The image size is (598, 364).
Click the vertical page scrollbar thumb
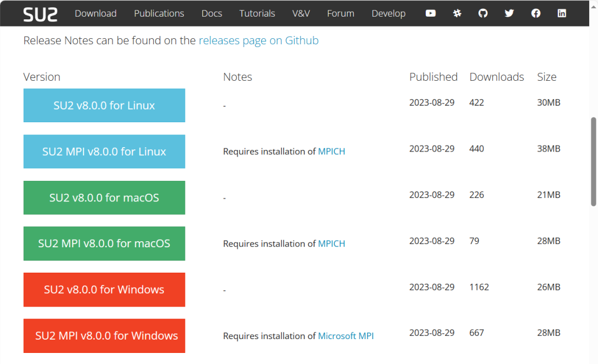tap(594, 160)
